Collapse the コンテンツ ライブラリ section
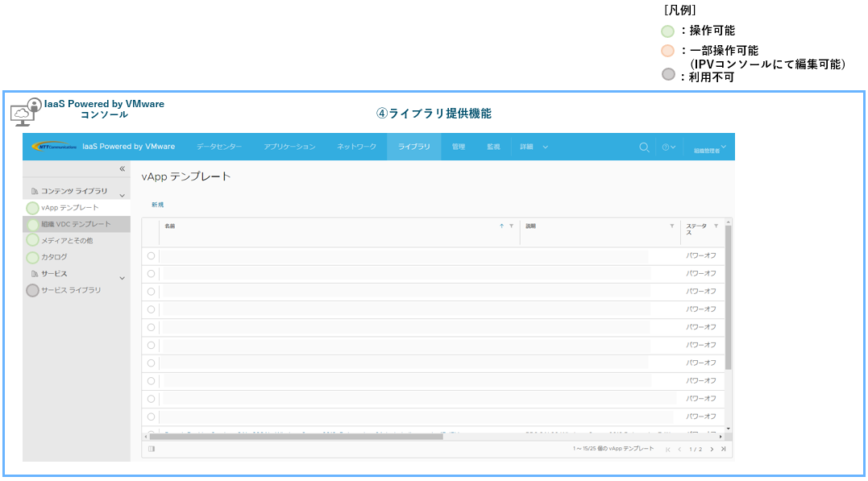The height and width of the screenshot is (481, 868). click(123, 195)
